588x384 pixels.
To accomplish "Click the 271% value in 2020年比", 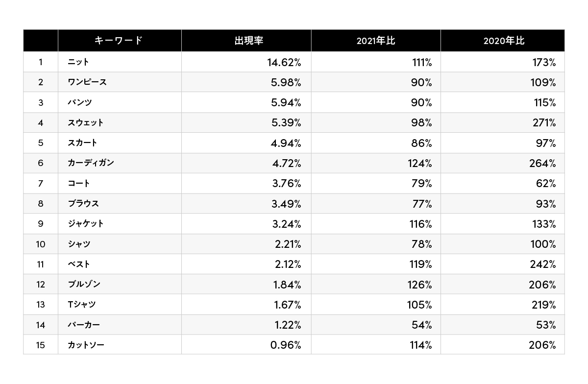I will click(x=544, y=123).
